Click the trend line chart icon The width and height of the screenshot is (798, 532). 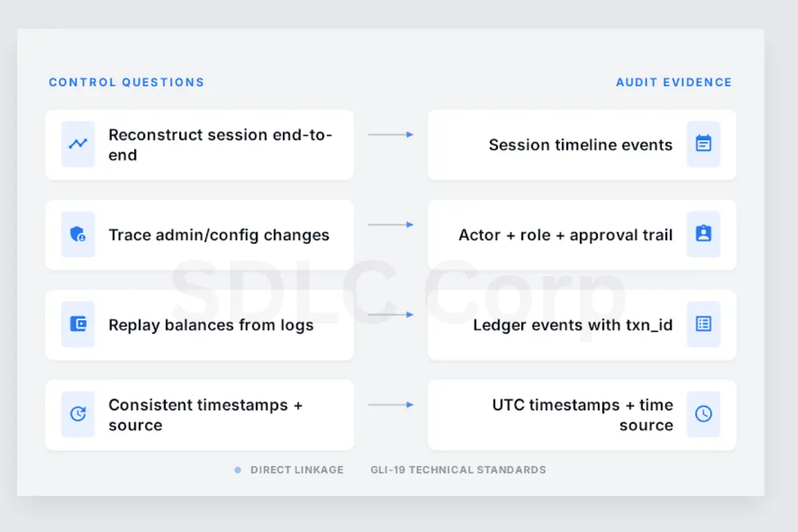(x=78, y=144)
